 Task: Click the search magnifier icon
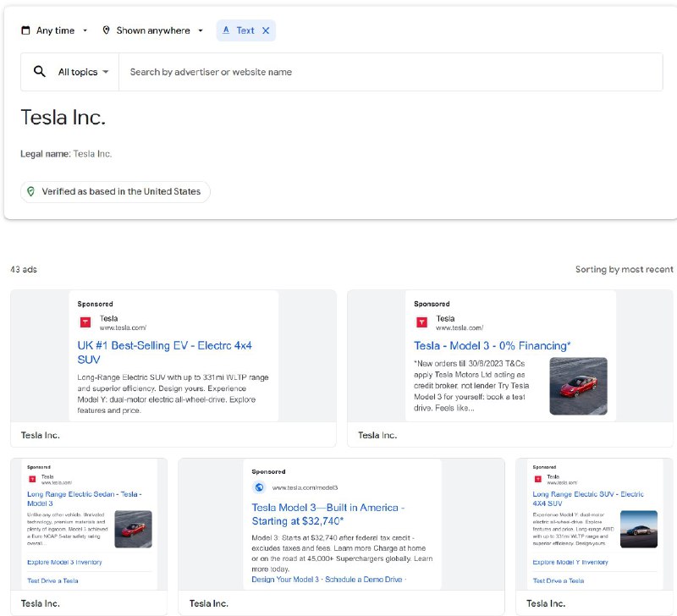39,71
